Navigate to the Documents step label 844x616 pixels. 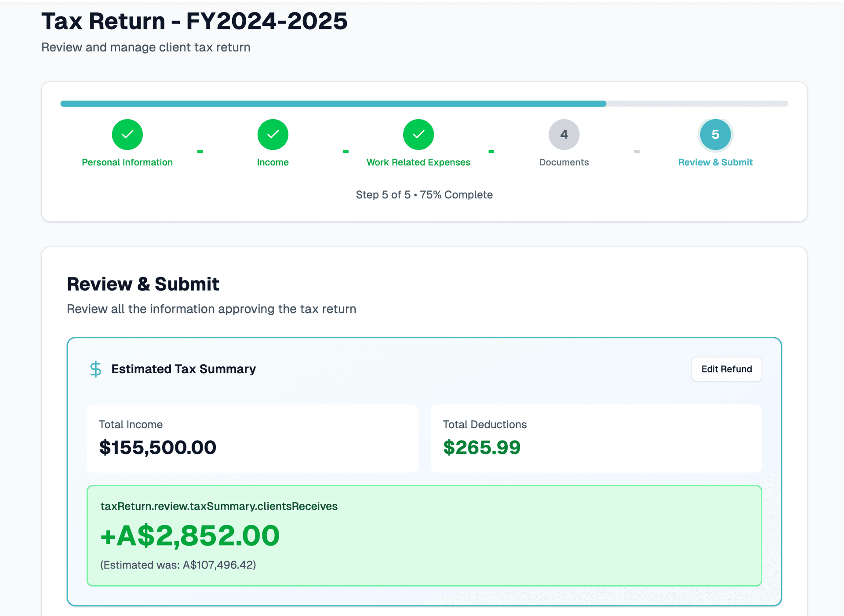pyautogui.click(x=564, y=162)
